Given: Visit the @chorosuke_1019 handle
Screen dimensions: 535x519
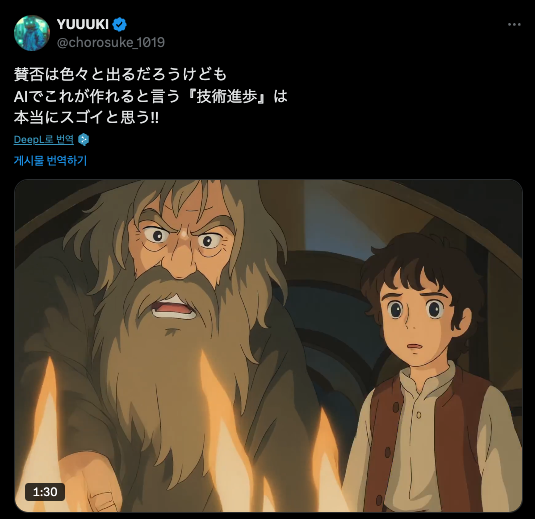Looking at the screenshot, I should click(x=111, y=42).
